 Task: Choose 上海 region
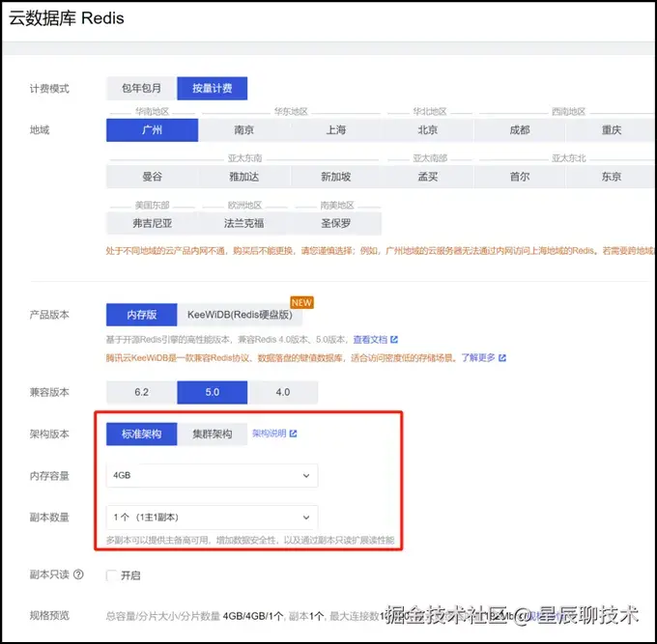pos(335,130)
